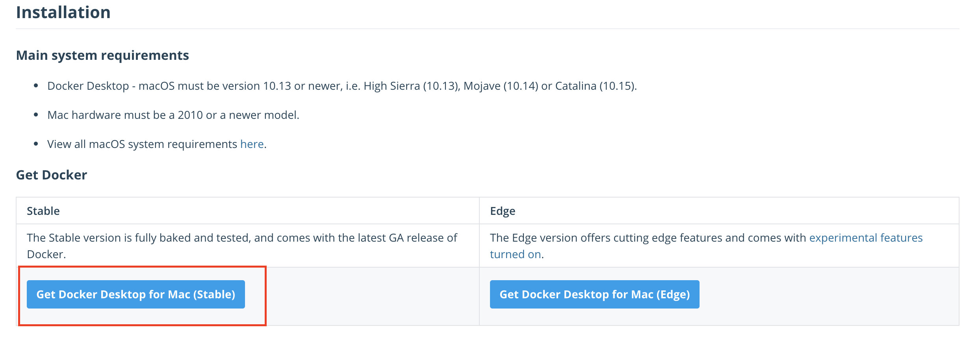Follow the "turned on" link text
This screenshot has width=980, height=340.
pyautogui.click(x=515, y=254)
